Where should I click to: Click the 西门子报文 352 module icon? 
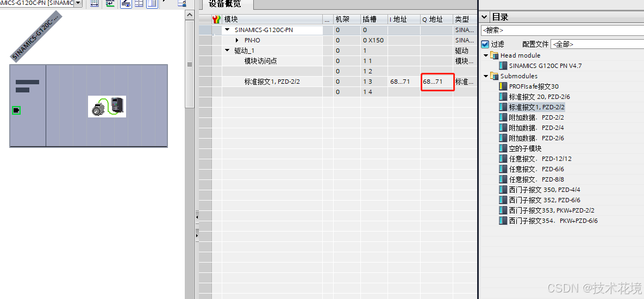pos(503,200)
